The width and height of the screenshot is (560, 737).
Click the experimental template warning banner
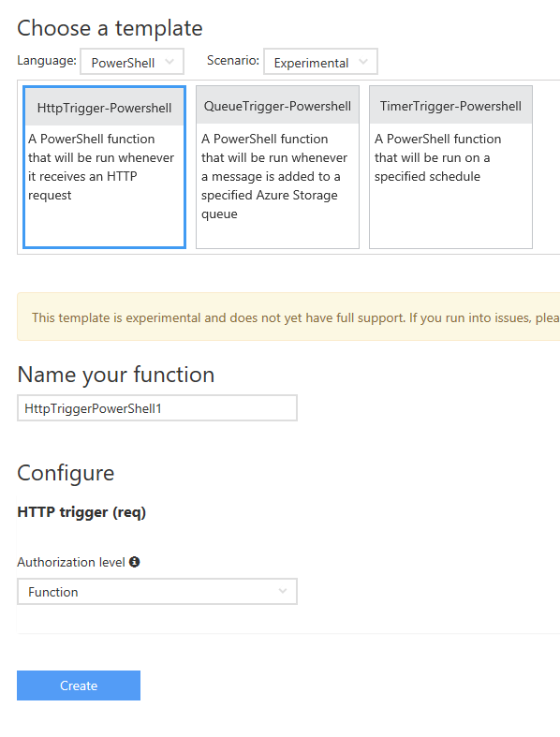pos(288,317)
